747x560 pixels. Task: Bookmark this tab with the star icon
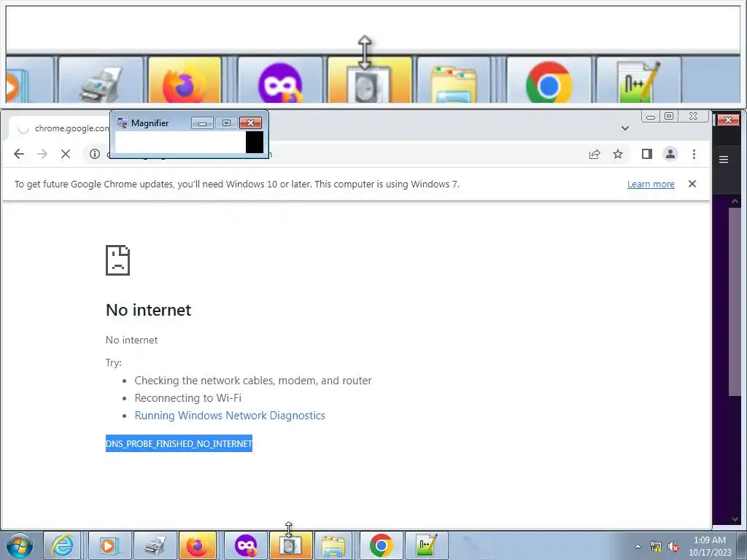point(618,154)
